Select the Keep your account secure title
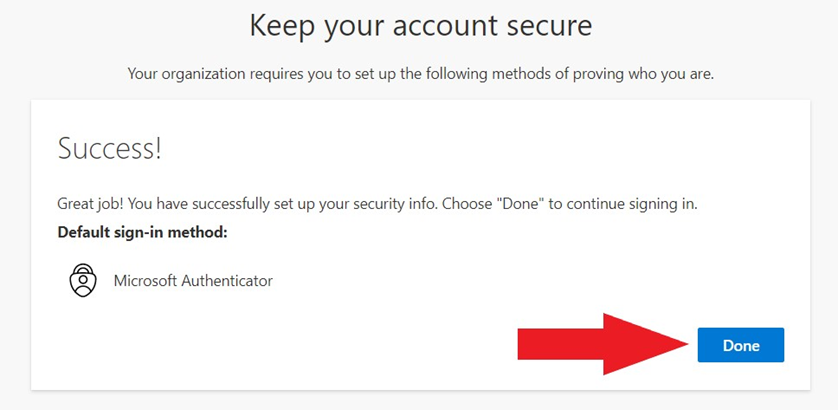838x410 pixels. pyautogui.click(x=421, y=26)
